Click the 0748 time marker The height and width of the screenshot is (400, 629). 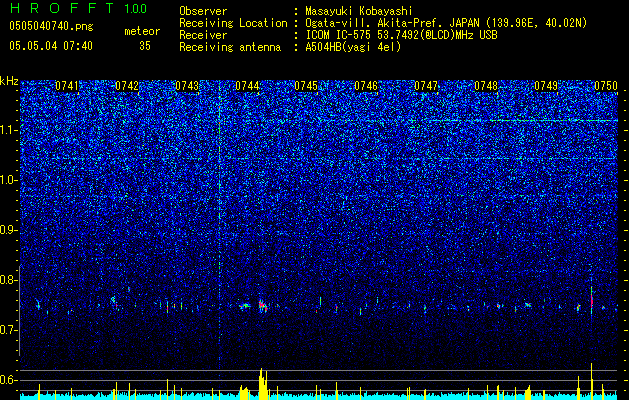pos(486,86)
